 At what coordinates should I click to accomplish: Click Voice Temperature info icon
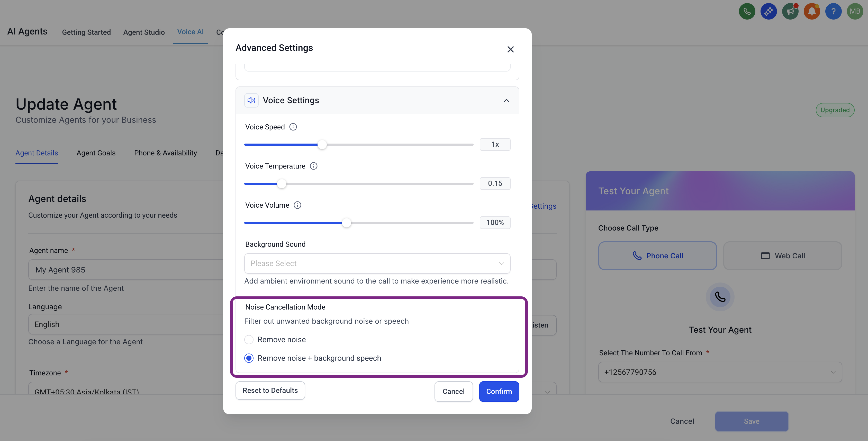[x=313, y=166]
